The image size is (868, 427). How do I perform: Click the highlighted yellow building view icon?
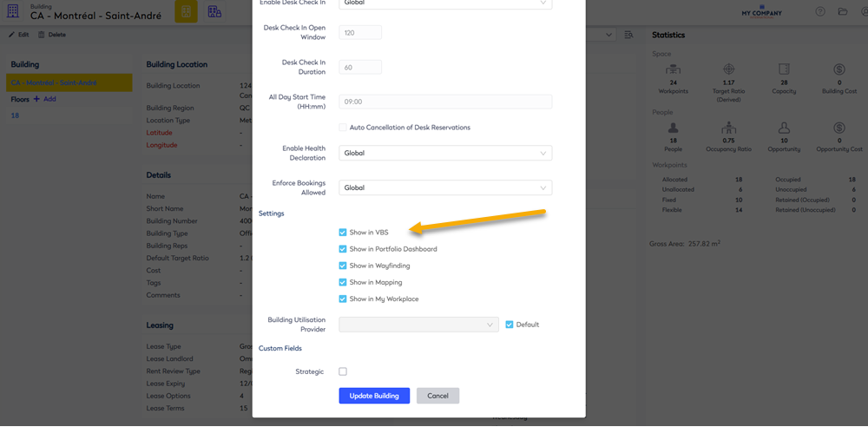(185, 11)
